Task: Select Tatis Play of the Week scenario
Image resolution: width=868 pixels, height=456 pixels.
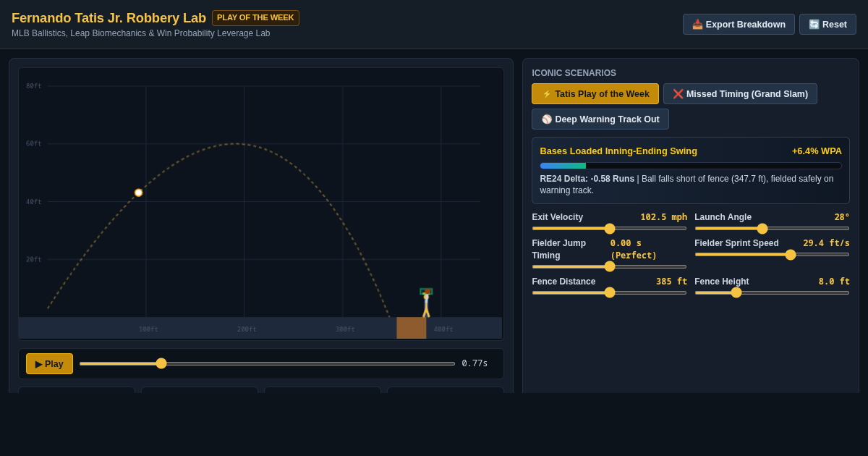Action: pos(595,93)
